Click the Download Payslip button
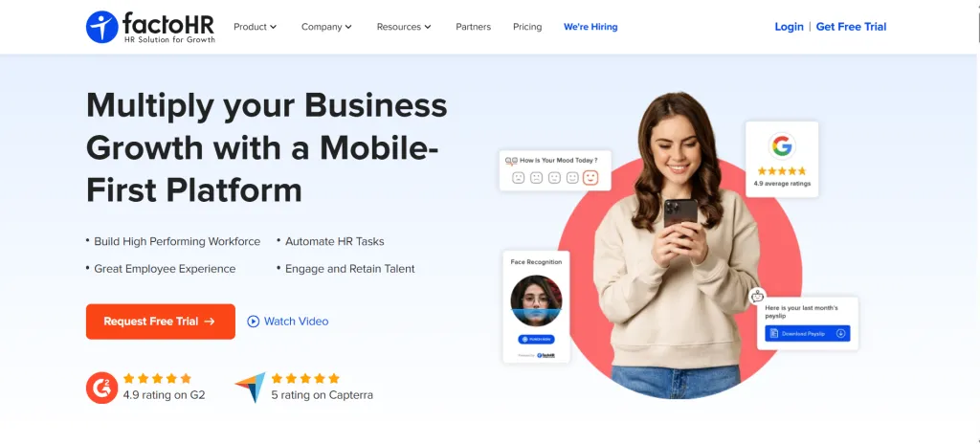 808,333
